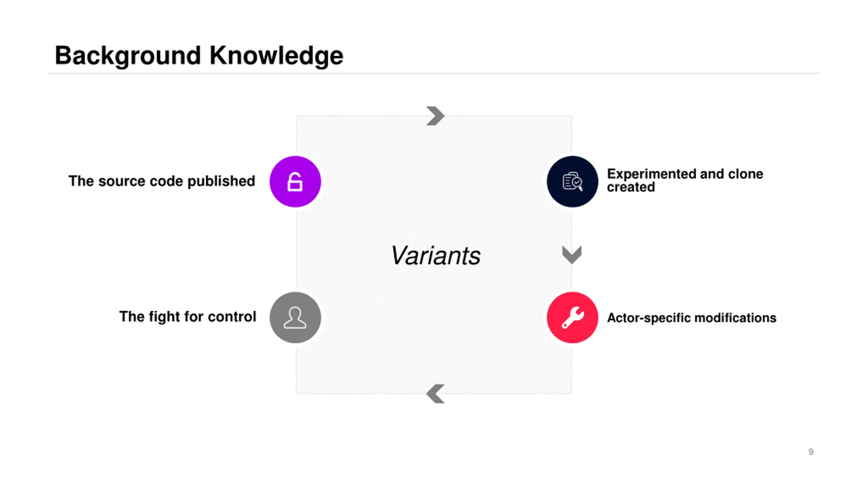
Task: Select "The fight for control" label
Action: pos(188,317)
